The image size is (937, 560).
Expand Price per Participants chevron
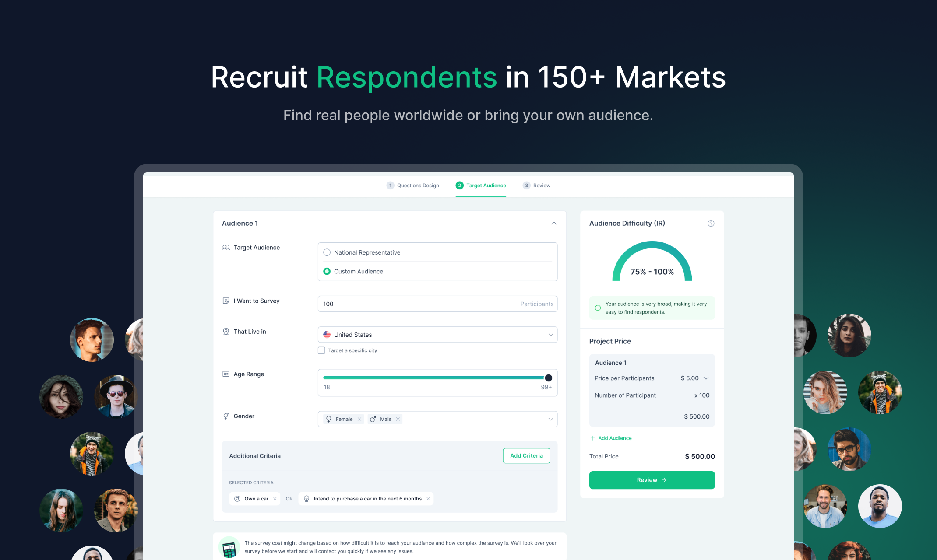point(706,378)
